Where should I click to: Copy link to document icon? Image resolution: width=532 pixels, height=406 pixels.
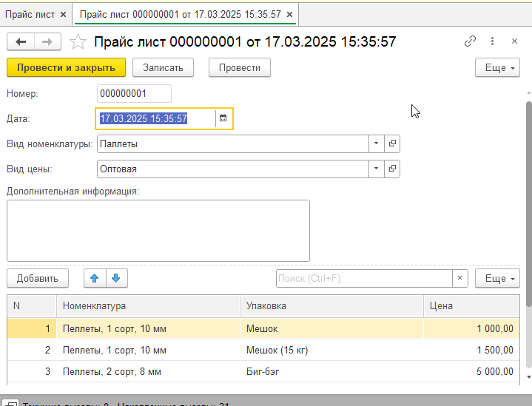click(x=470, y=42)
